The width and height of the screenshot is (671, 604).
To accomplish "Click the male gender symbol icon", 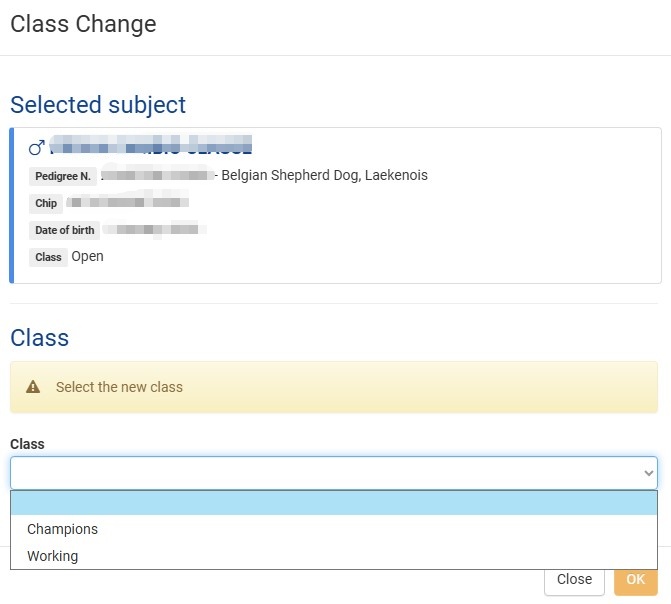I will coord(36,149).
